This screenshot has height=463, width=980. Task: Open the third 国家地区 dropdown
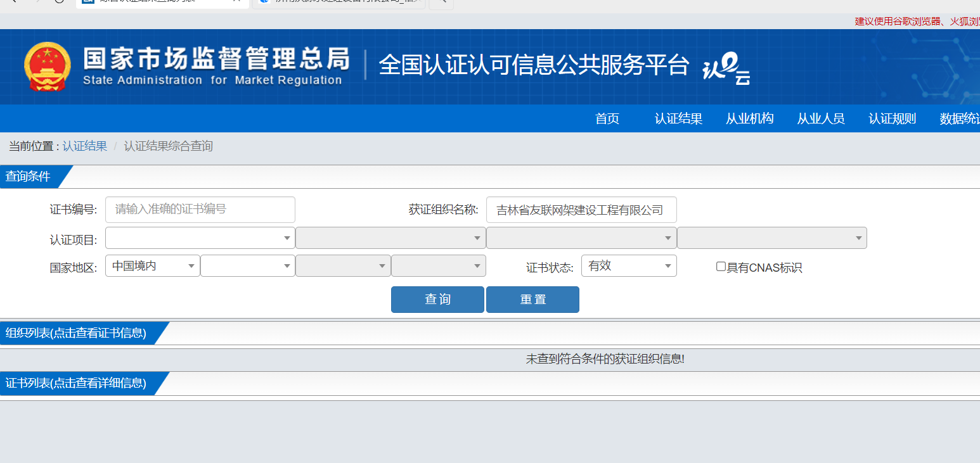(343, 266)
